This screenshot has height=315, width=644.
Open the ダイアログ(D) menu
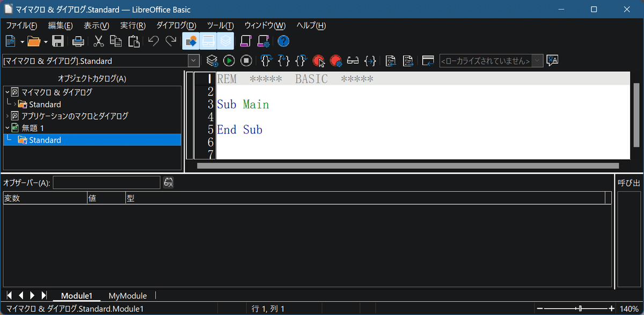click(x=177, y=25)
